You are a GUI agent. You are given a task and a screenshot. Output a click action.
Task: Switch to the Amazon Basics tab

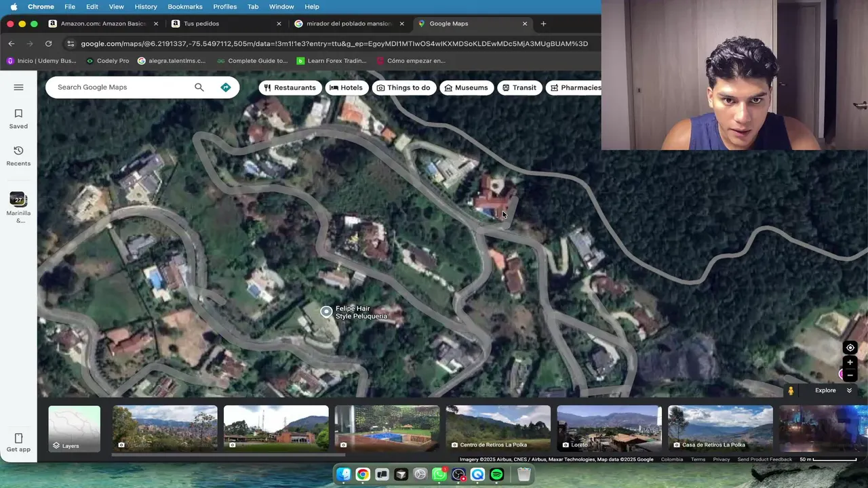pyautogui.click(x=103, y=24)
